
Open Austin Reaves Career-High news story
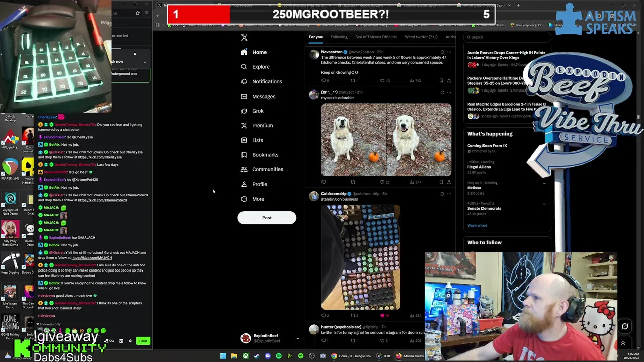506,55
